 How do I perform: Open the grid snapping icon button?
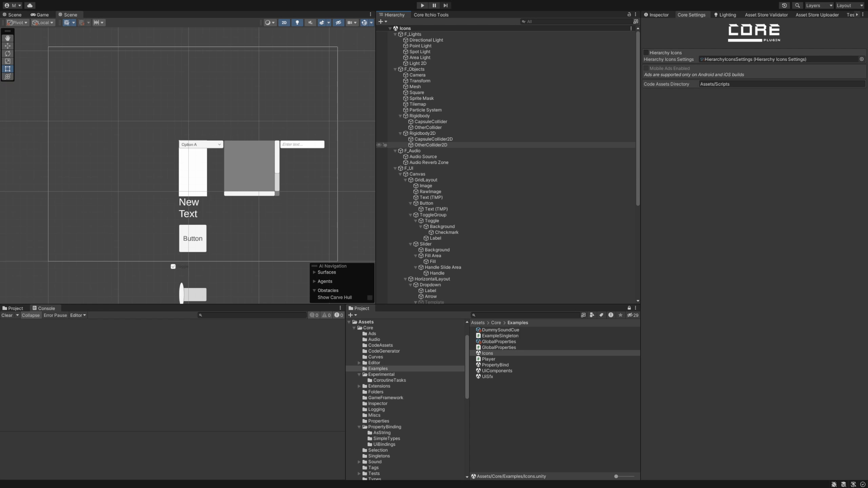pyautogui.click(x=81, y=23)
